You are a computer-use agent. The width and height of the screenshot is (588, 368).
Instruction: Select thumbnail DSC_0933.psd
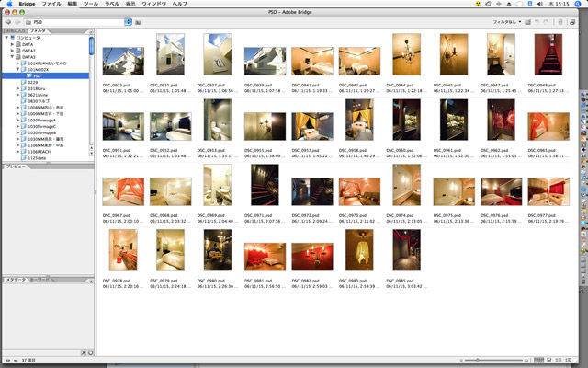pyautogui.click(x=123, y=62)
